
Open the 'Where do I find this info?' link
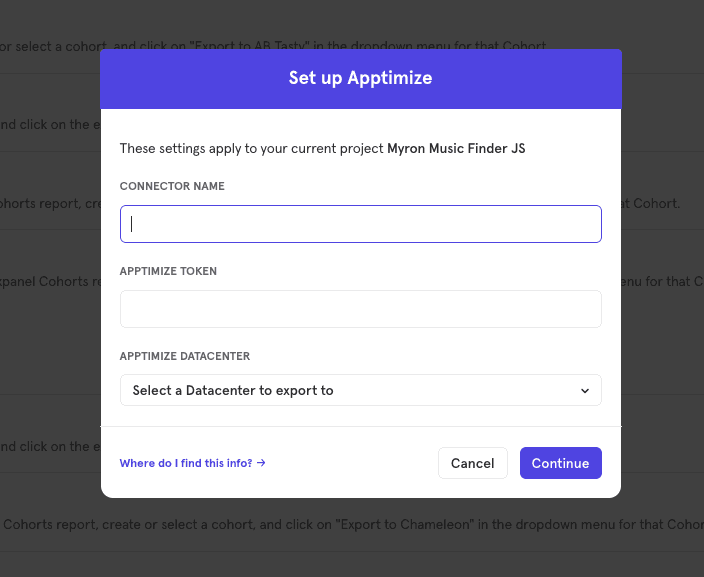(187, 463)
